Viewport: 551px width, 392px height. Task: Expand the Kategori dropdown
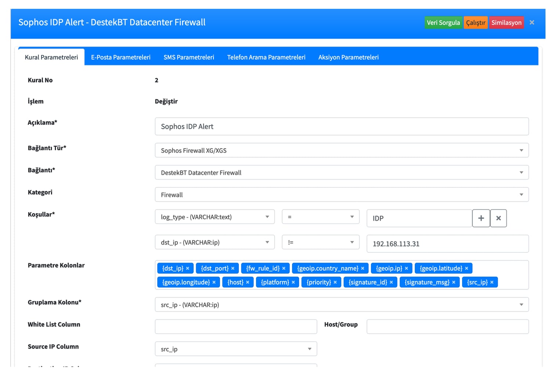342,194
